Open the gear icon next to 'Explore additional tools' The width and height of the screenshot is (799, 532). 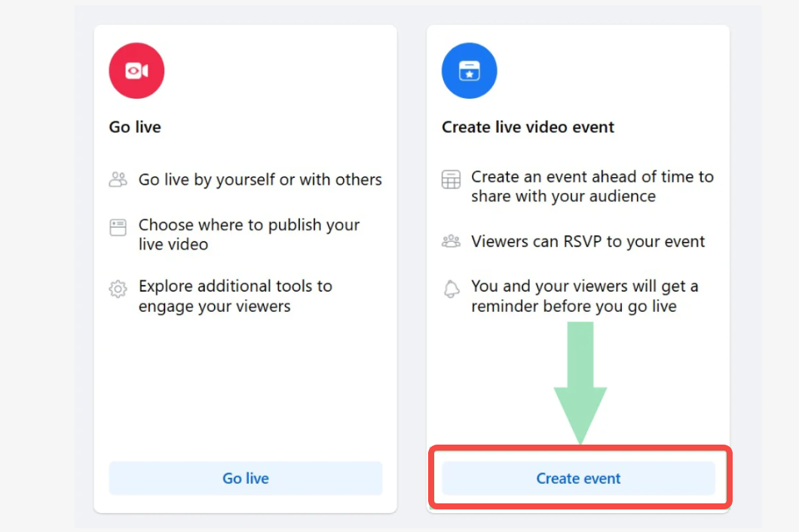point(118,286)
